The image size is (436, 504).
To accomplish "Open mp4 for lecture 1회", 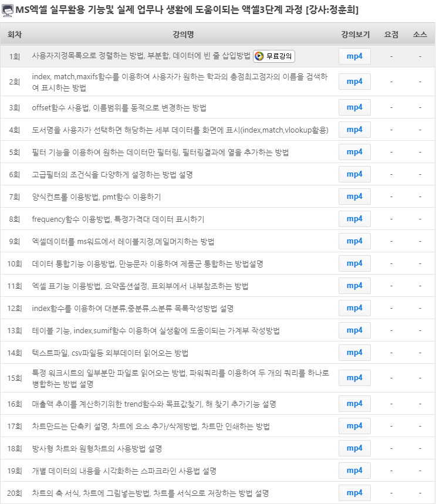I will [354, 56].
